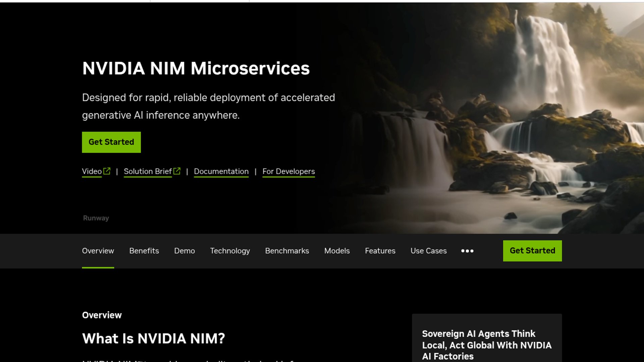Image resolution: width=644 pixels, height=362 pixels.
Task: Click the waterfall hero video background
Action: tap(503, 101)
